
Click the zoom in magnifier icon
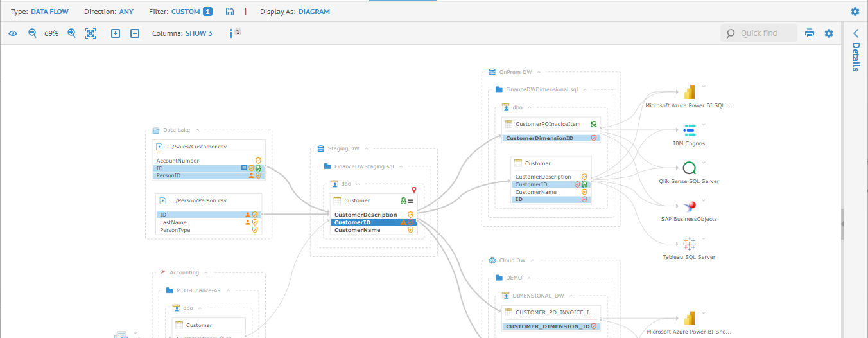pyautogui.click(x=71, y=33)
